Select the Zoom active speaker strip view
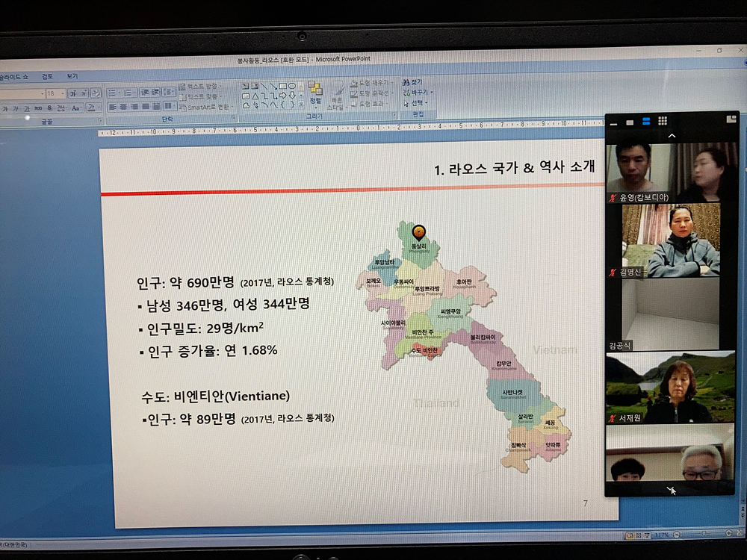The height and width of the screenshot is (560, 747). point(646,121)
